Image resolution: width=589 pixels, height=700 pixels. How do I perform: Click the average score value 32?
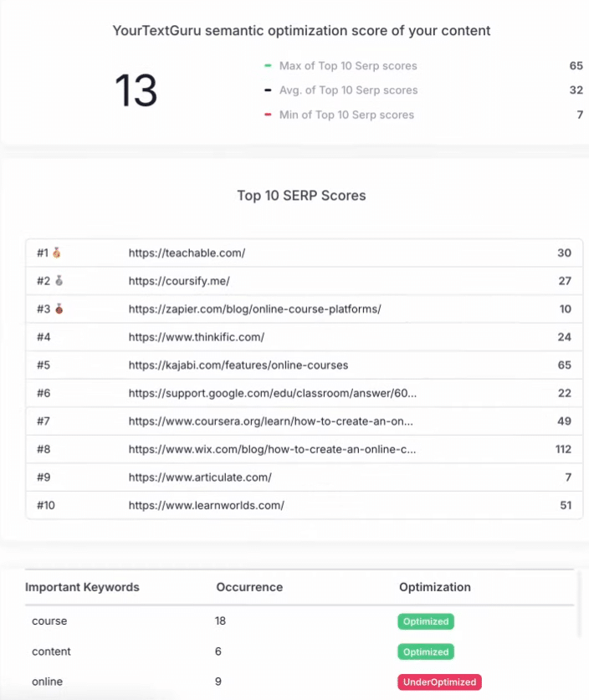pos(576,90)
